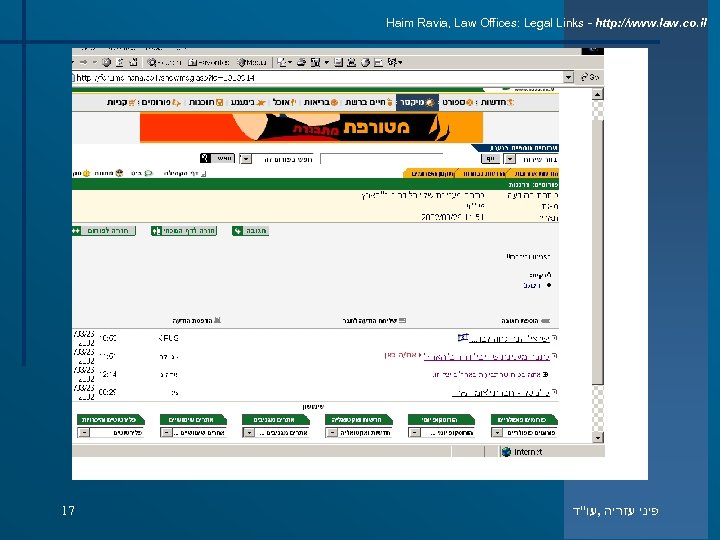Click the leftmost yellow forum sub-tab
This screenshot has height=540, width=720.
coord(430,174)
